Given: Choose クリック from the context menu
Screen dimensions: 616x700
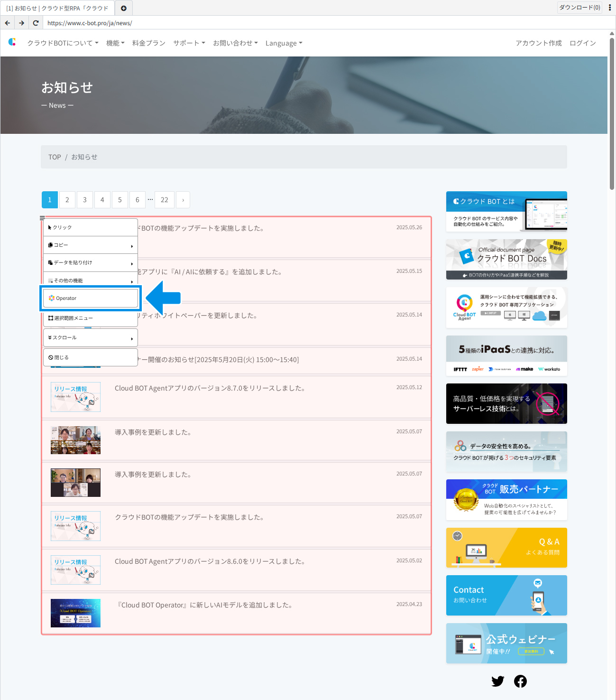Looking at the screenshot, I should point(91,227).
